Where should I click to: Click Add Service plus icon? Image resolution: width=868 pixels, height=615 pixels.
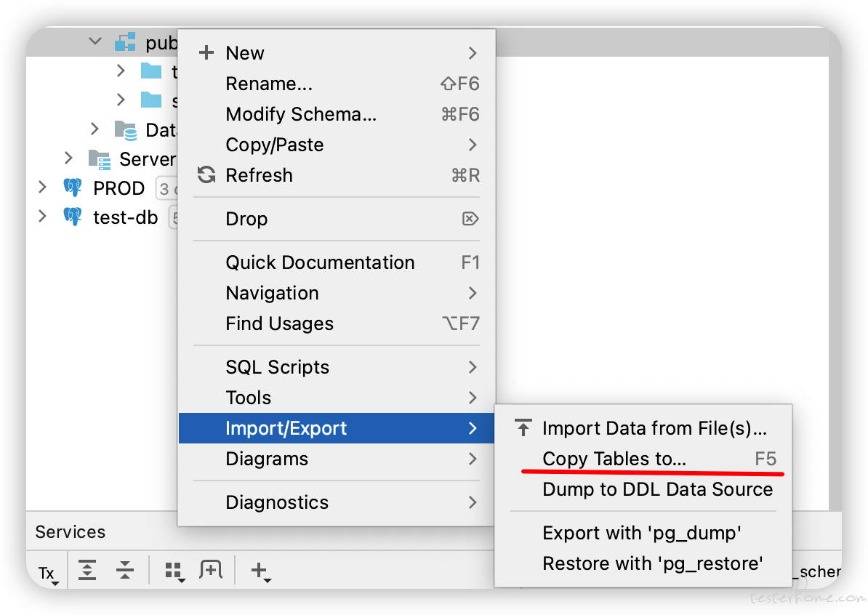260,571
